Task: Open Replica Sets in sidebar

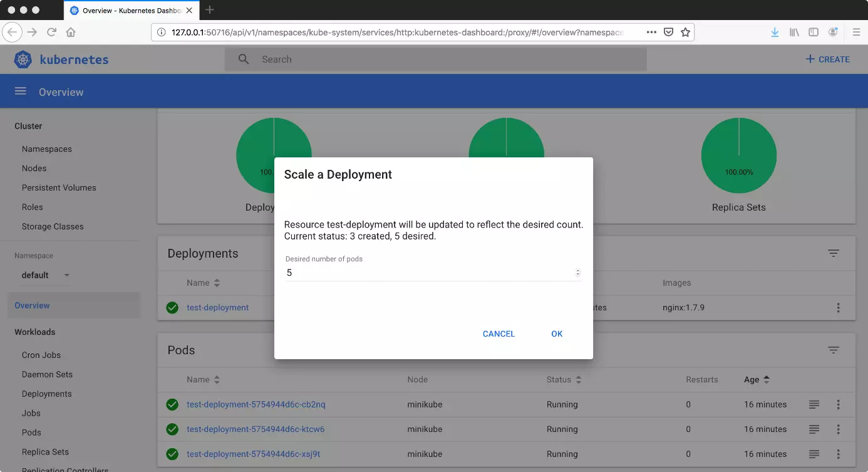Action: pyautogui.click(x=45, y=452)
